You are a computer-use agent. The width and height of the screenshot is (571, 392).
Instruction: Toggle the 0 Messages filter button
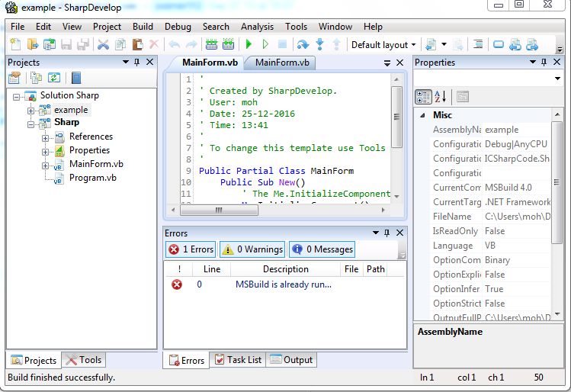322,249
